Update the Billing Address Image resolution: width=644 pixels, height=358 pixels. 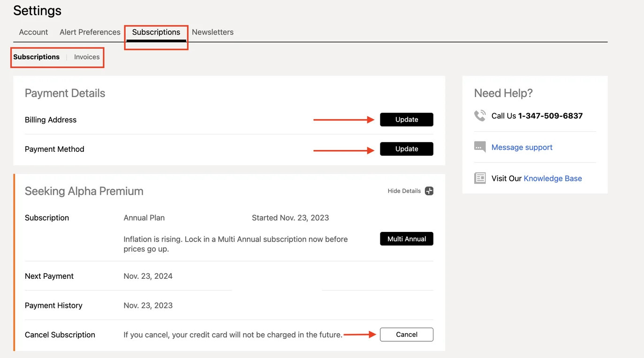pyautogui.click(x=406, y=119)
